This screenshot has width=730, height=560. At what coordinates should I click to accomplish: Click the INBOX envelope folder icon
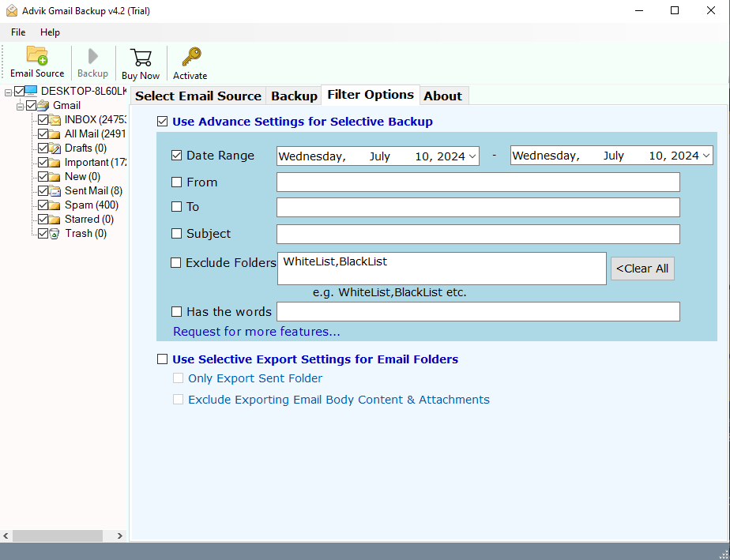pos(55,120)
